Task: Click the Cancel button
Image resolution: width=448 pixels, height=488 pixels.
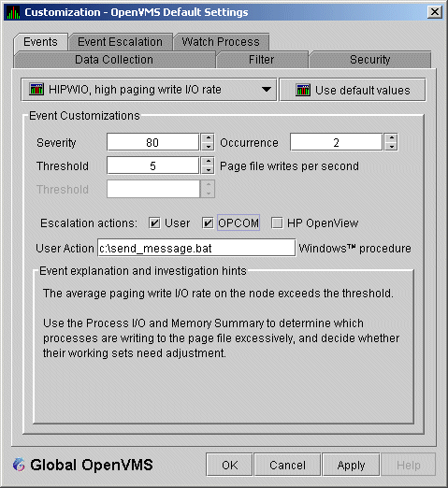Action: tap(287, 465)
